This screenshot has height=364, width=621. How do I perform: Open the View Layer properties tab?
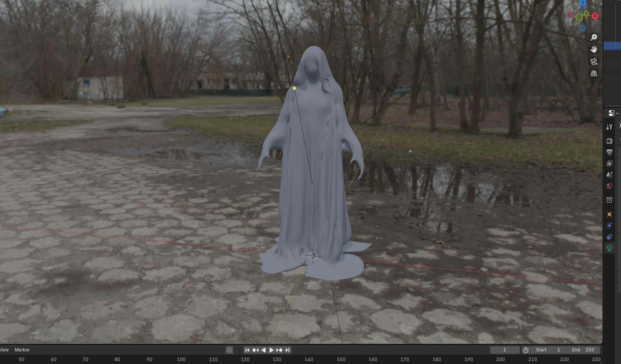[609, 164]
